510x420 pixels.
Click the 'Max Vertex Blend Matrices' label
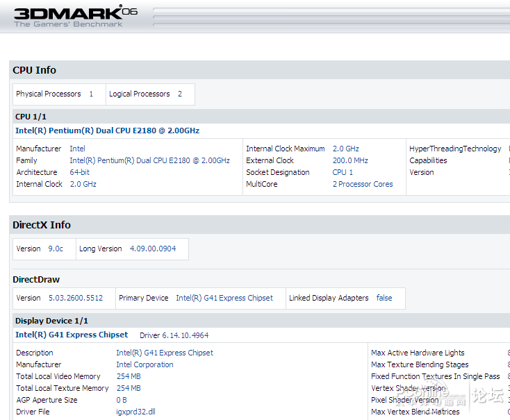416,412
